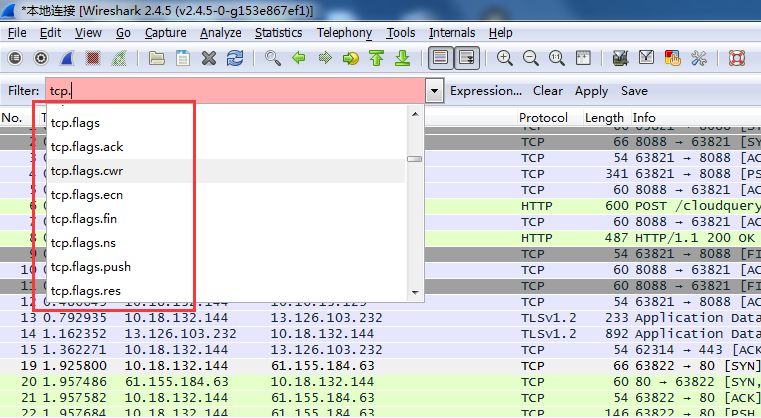The height and width of the screenshot is (418, 761).
Task: Open the Capture menu
Action: (165, 33)
